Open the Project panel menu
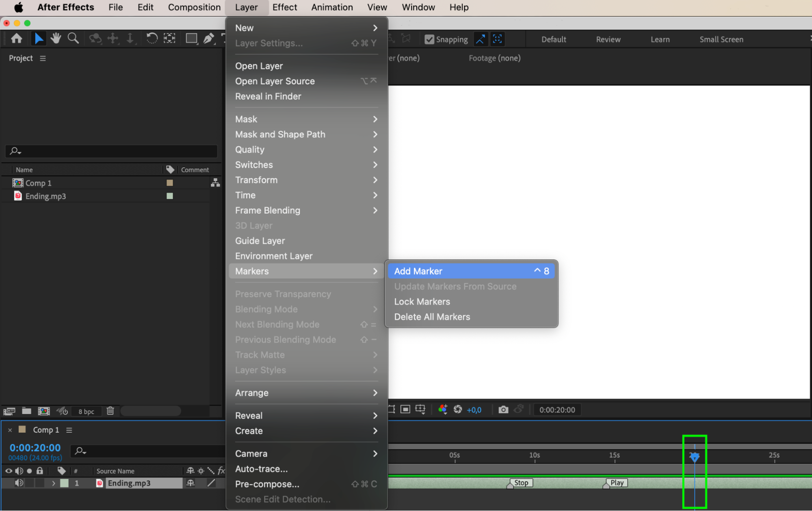The width and height of the screenshot is (812, 511). [43, 58]
